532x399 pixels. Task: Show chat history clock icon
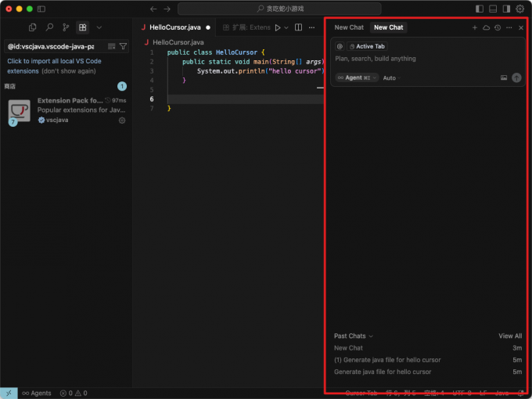click(x=498, y=27)
